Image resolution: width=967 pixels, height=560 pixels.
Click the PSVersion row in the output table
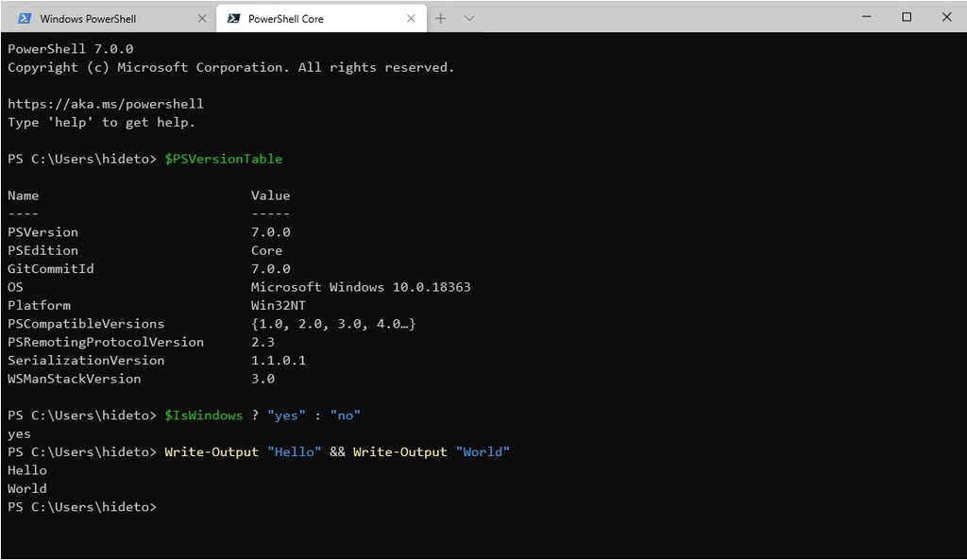pyautogui.click(x=43, y=231)
